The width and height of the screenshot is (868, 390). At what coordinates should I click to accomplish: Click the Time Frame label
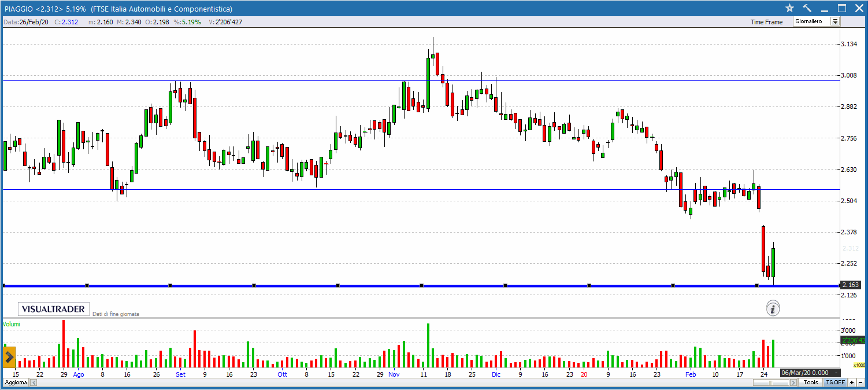click(x=766, y=22)
